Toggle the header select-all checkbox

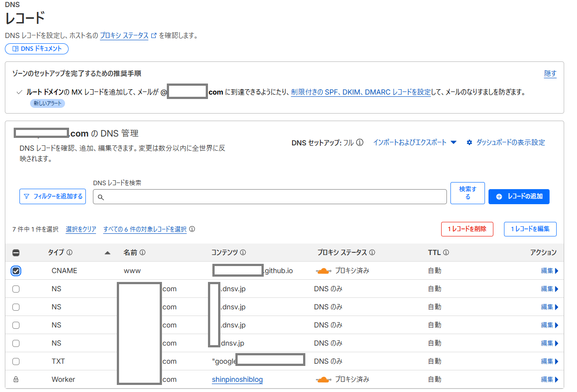click(16, 253)
